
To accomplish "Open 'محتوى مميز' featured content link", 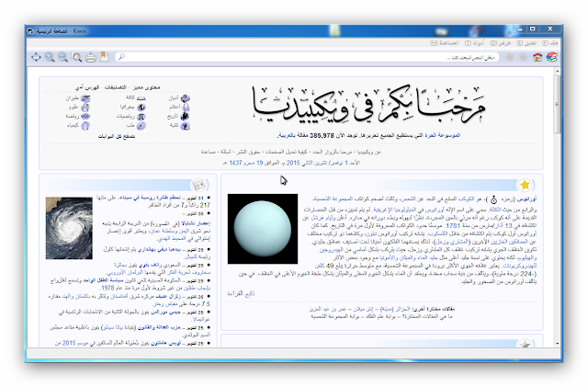I will [x=147, y=87].
